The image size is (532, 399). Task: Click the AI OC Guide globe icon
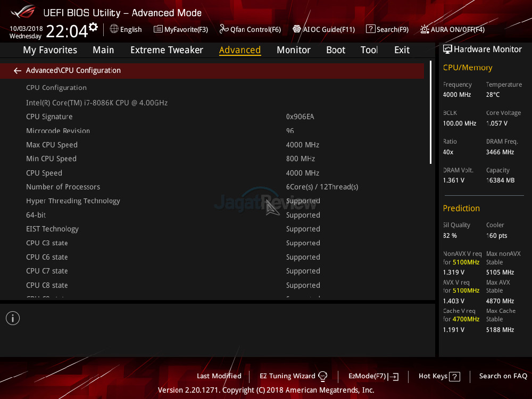[297, 29]
